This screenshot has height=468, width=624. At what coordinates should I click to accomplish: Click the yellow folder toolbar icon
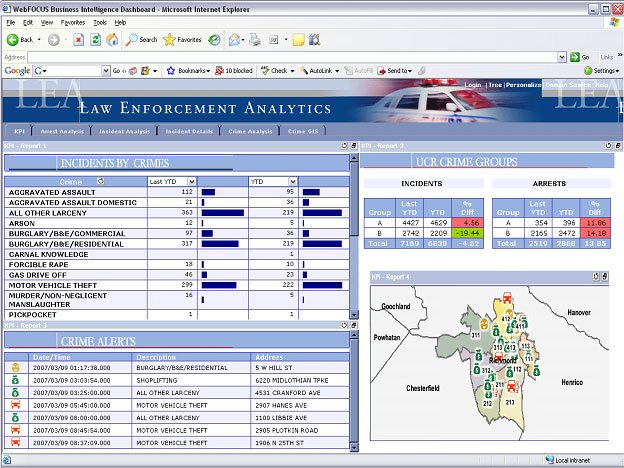pos(298,39)
